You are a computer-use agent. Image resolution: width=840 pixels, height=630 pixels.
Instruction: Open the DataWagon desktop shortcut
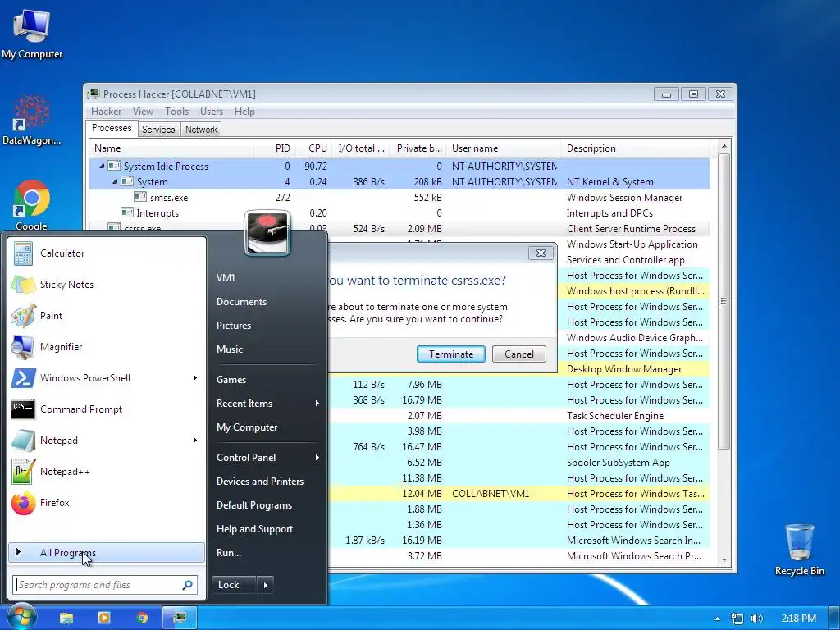click(32, 120)
